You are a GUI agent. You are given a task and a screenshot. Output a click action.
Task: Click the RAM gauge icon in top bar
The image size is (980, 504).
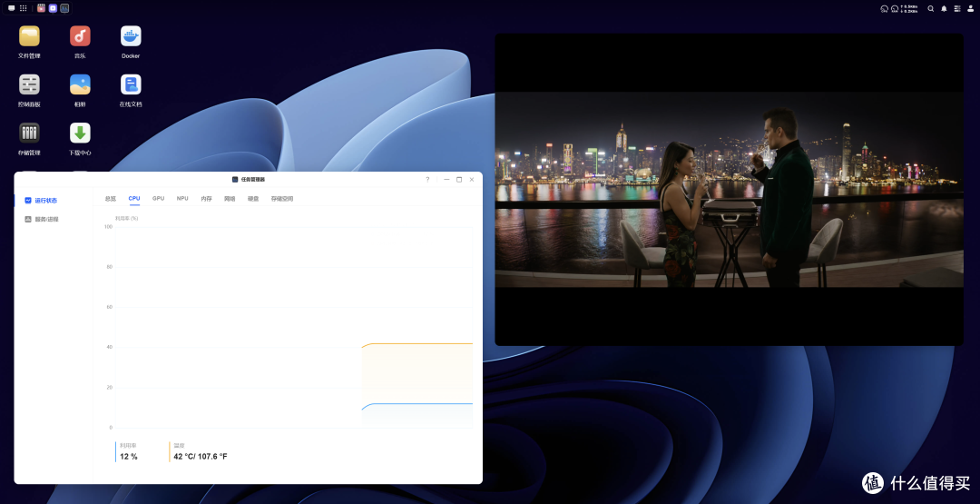click(895, 9)
